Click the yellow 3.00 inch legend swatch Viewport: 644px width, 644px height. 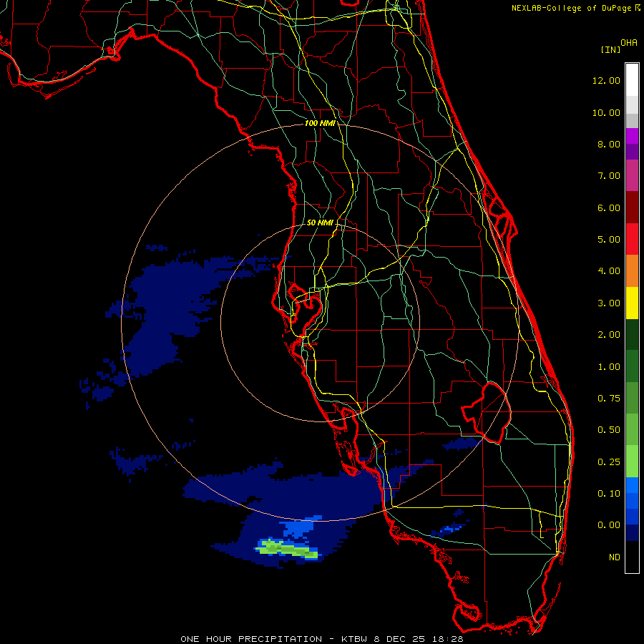pos(632,303)
